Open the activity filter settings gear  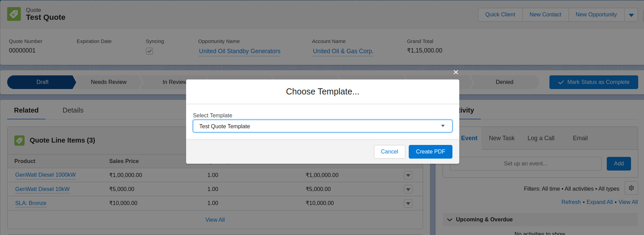point(631,188)
